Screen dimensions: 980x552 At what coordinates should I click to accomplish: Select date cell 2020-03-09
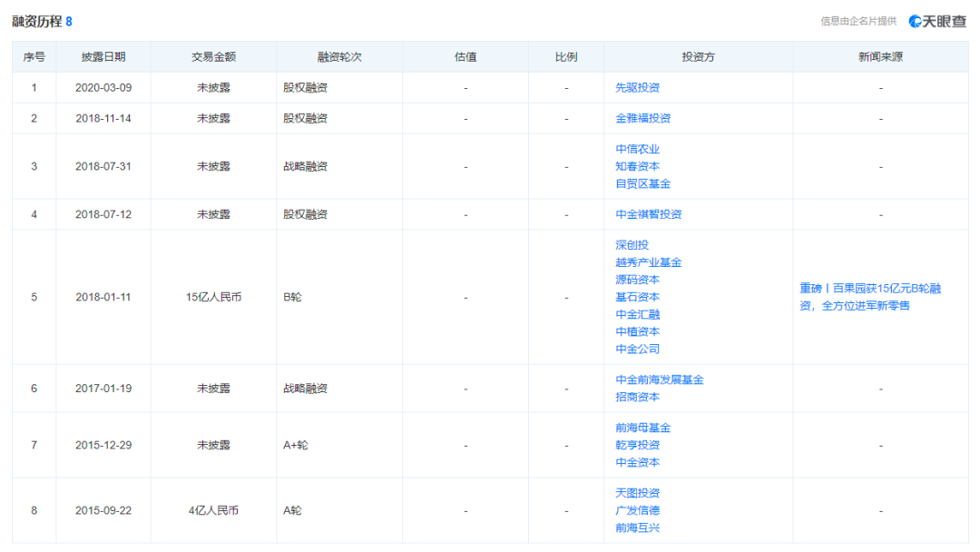[x=103, y=87]
